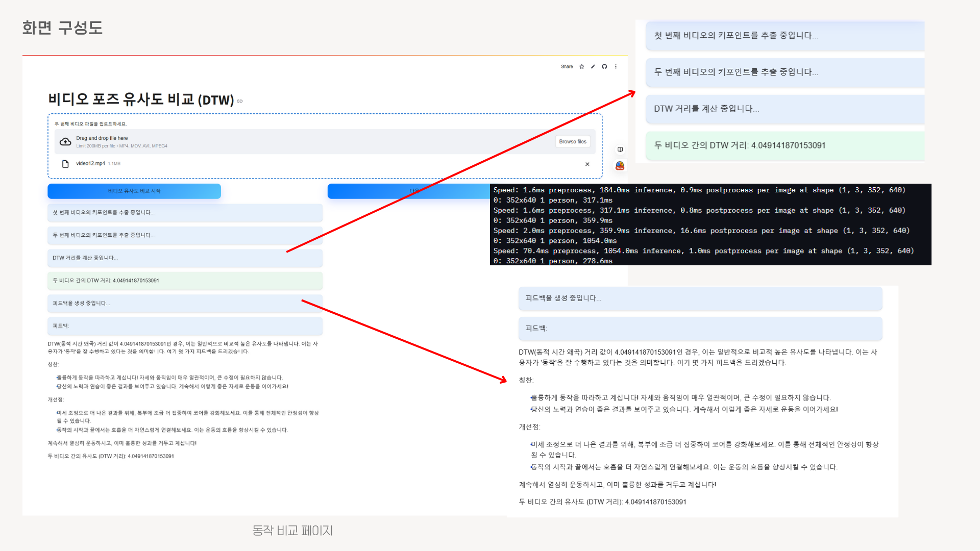
Task: Click the star favorite icon in toolbar
Action: click(581, 67)
